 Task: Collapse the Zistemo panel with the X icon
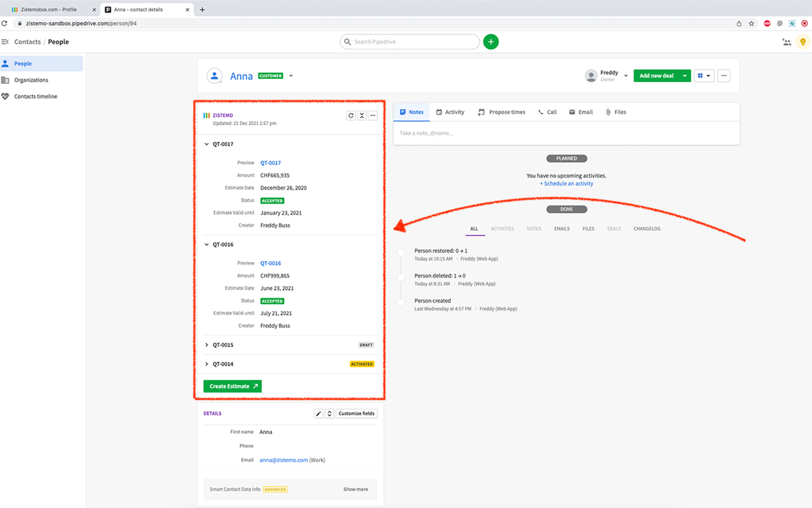(x=362, y=116)
